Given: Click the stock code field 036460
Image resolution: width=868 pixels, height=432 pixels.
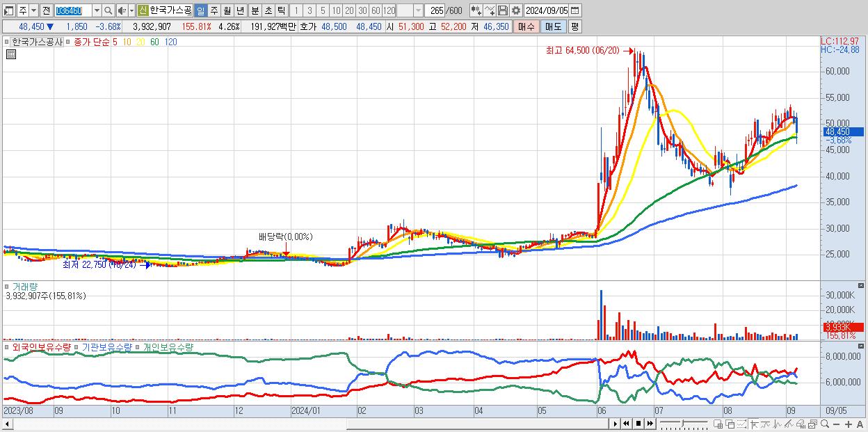Looking at the screenshot, I should [72, 10].
